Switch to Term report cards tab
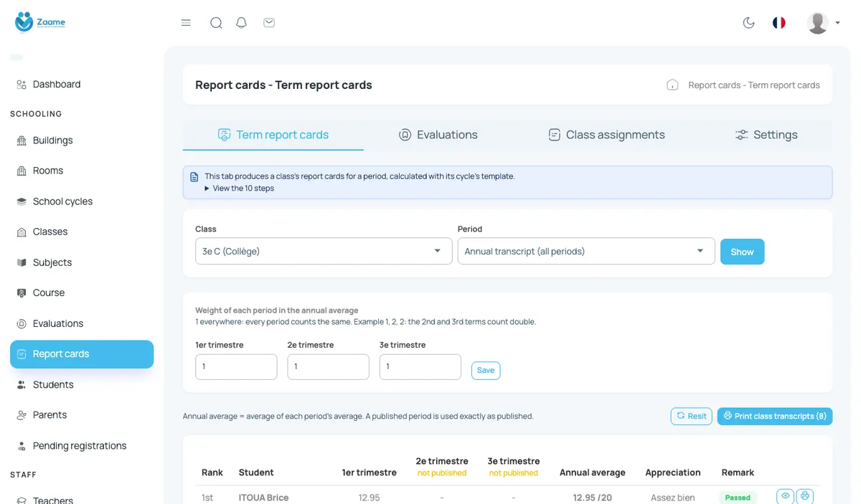 pyautogui.click(x=273, y=135)
